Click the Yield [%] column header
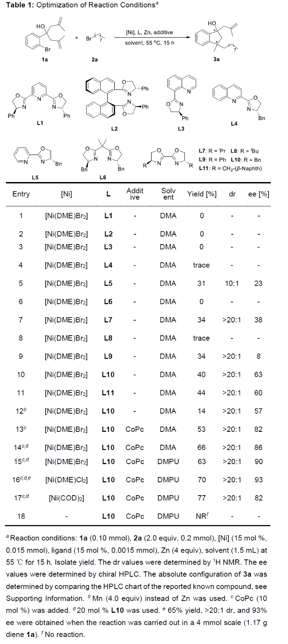Screen dimensions: 288x644 tap(202, 194)
